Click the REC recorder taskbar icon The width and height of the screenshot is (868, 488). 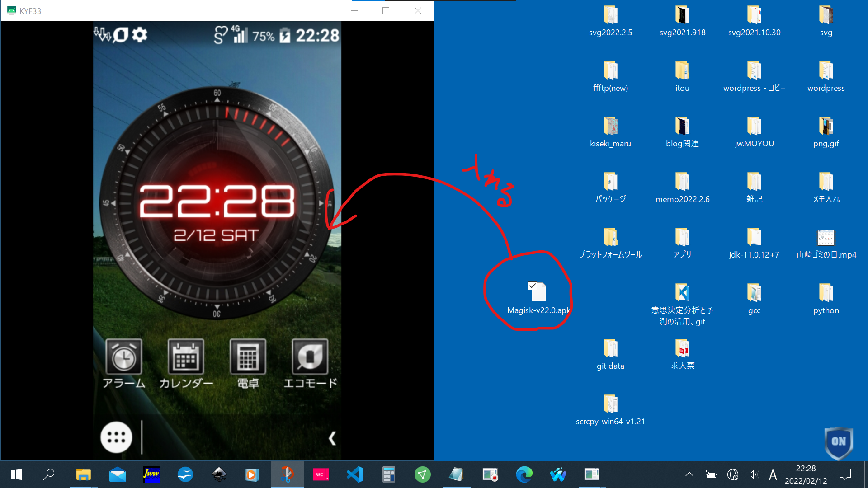point(321,474)
